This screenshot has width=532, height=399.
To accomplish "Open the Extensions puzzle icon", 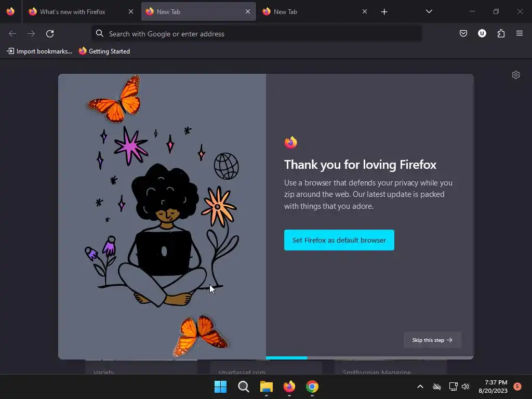I will [501, 33].
